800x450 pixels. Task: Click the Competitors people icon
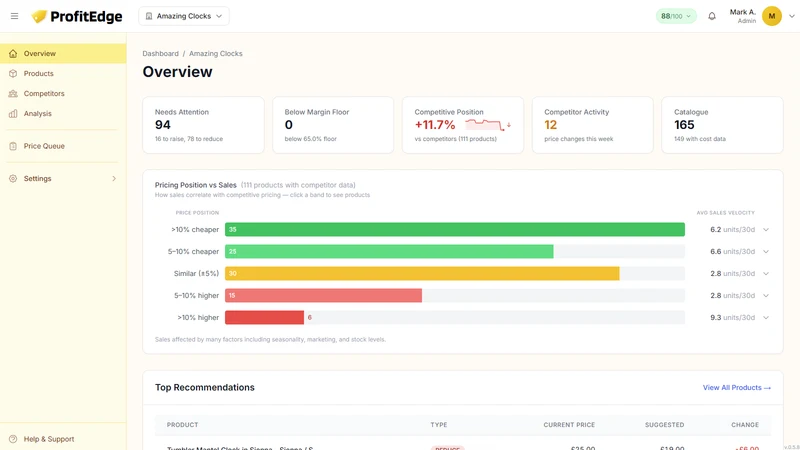coord(13,93)
